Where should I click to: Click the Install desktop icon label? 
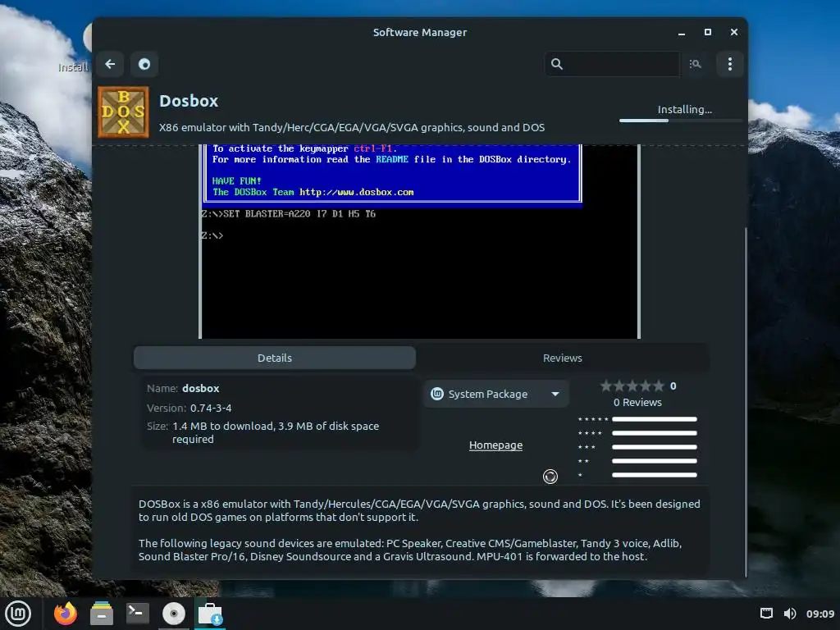click(x=73, y=67)
